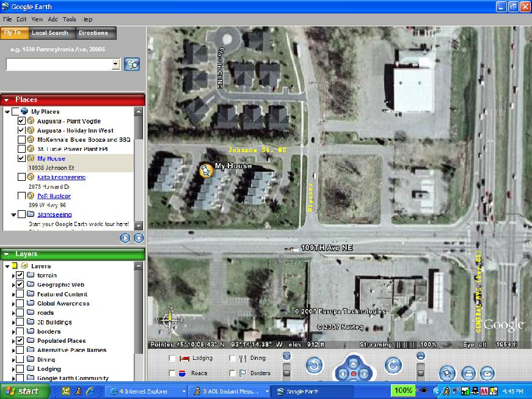The height and width of the screenshot is (399, 532).
Task: Rotate view clockwise with right rotate icon
Action: pos(393,365)
